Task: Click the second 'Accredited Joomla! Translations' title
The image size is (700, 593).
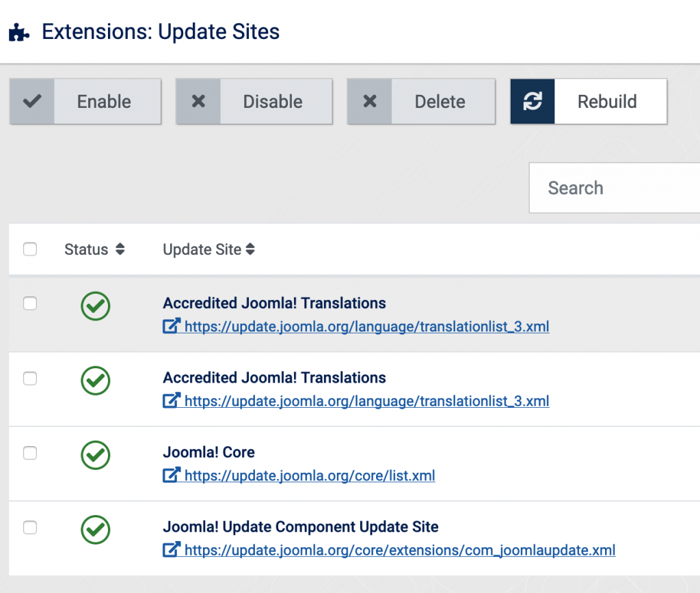Action: (274, 378)
